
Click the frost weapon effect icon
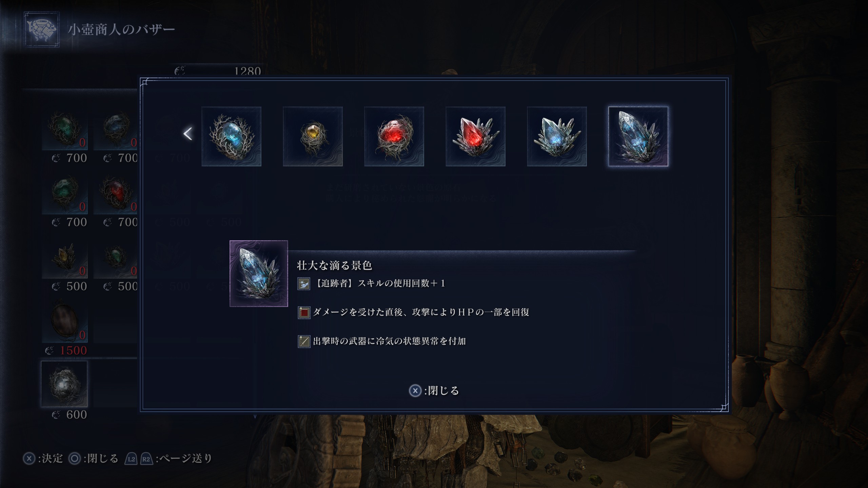click(x=304, y=341)
